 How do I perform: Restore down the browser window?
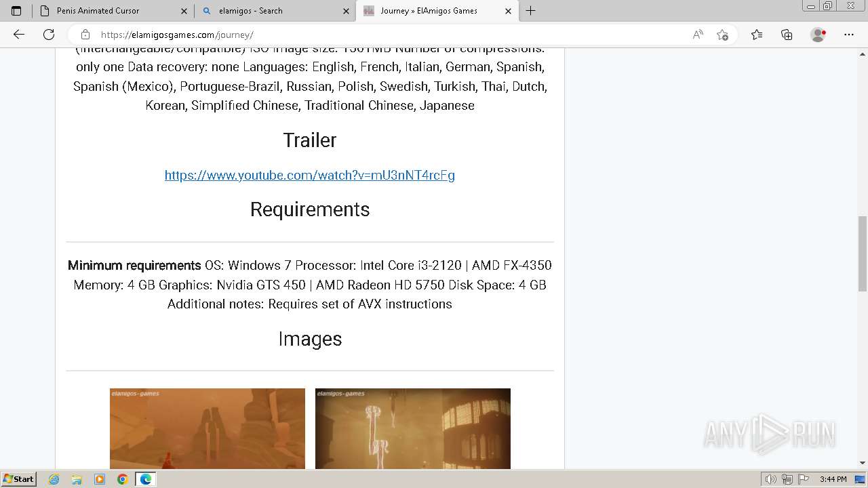click(x=827, y=6)
